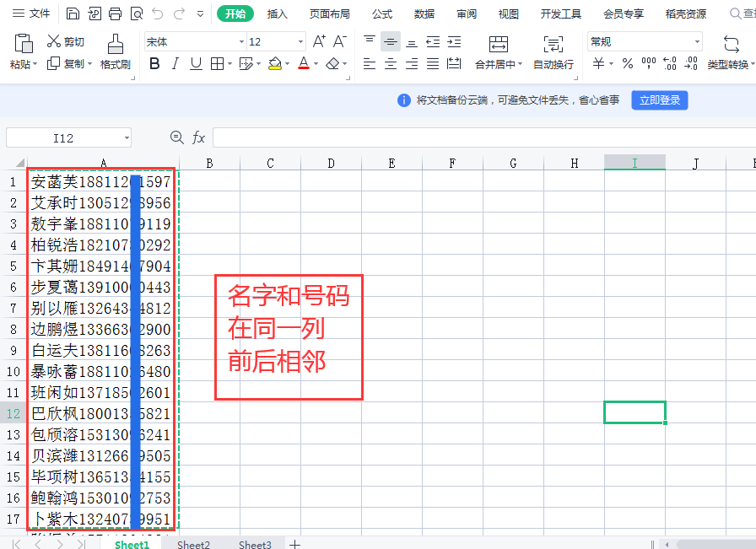This screenshot has height=549, width=756.
Task: Toggle Italic formatting
Action: coord(175,63)
